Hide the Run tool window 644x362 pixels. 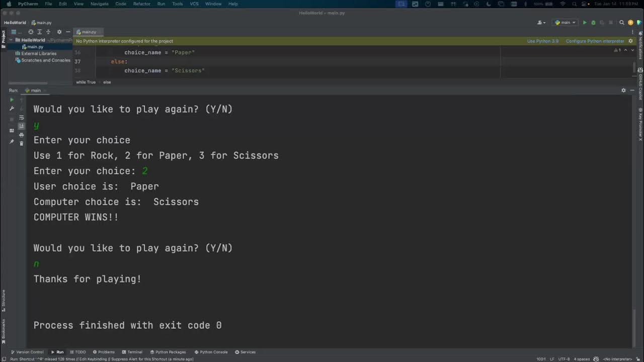(x=632, y=90)
